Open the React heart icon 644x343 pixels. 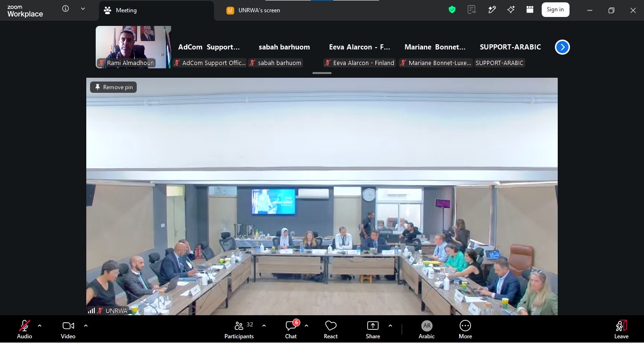click(330, 330)
